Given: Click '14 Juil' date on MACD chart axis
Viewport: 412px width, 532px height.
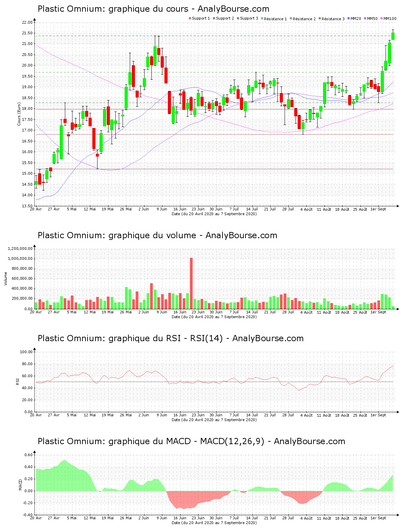Looking at the screenshot, I should 252,518.
